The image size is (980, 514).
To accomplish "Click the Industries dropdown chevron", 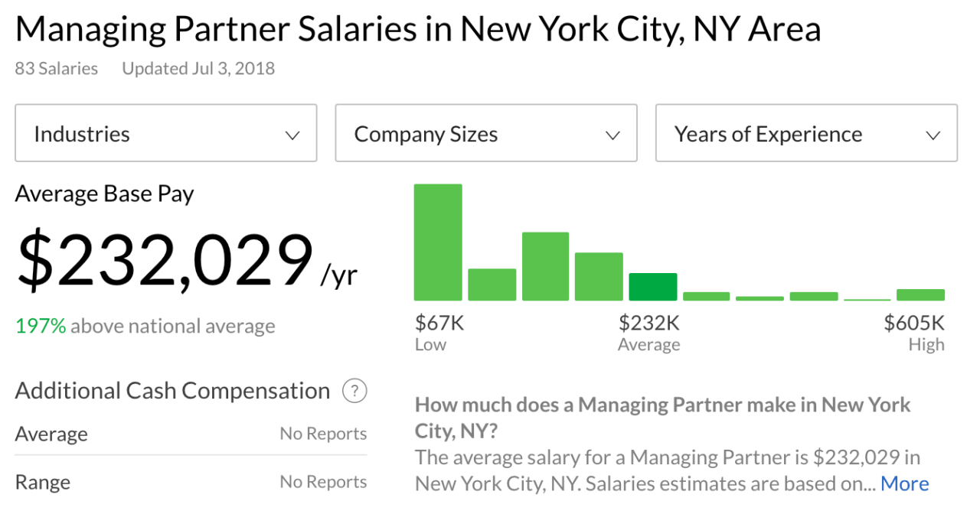I will click(292, 134).
